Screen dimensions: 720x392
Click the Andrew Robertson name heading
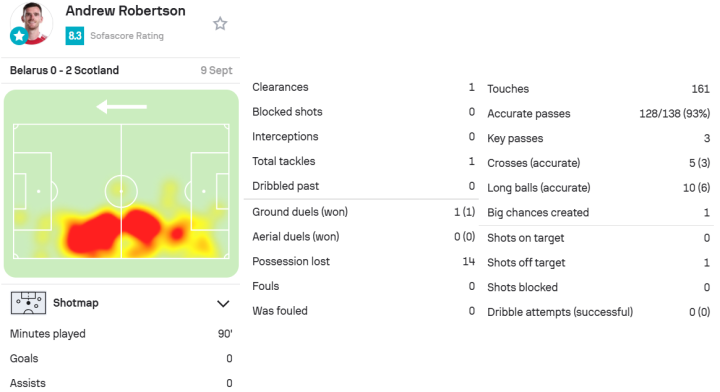click(x=125, y=11)
